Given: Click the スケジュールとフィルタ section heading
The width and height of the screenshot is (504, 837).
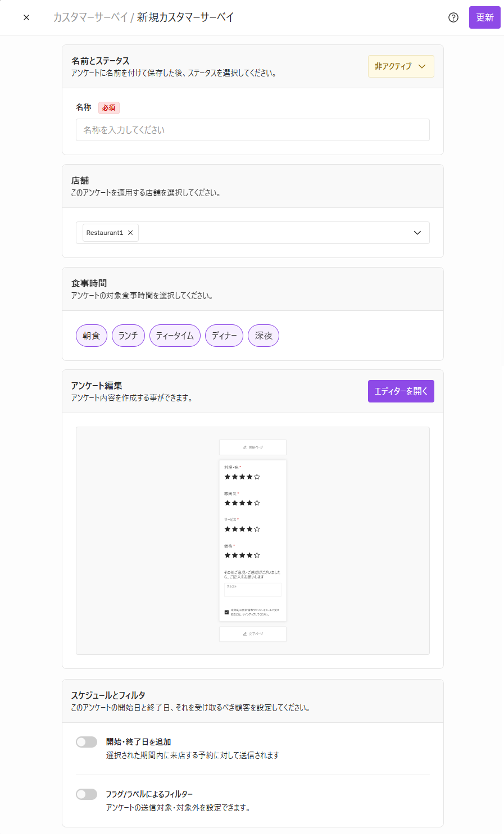Looking at the screenshot, I should [x=108, y=695].
